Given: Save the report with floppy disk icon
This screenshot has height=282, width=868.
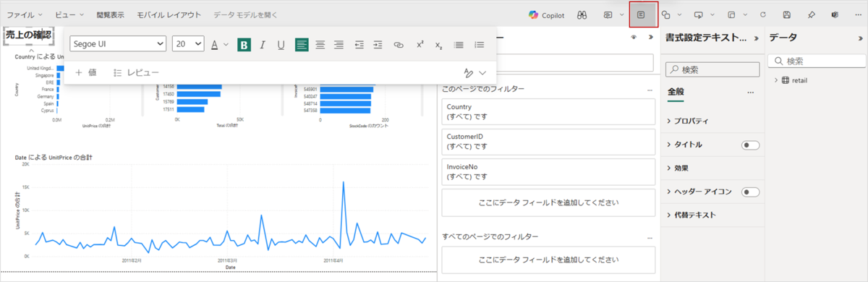Looking at the screenshot, I should click(x=787, y=14).
